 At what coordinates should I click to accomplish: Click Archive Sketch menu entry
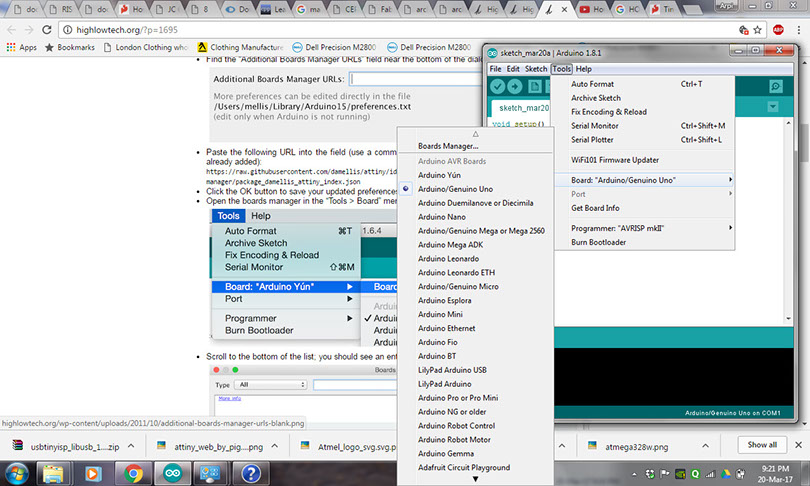click(x=644, y=98)
